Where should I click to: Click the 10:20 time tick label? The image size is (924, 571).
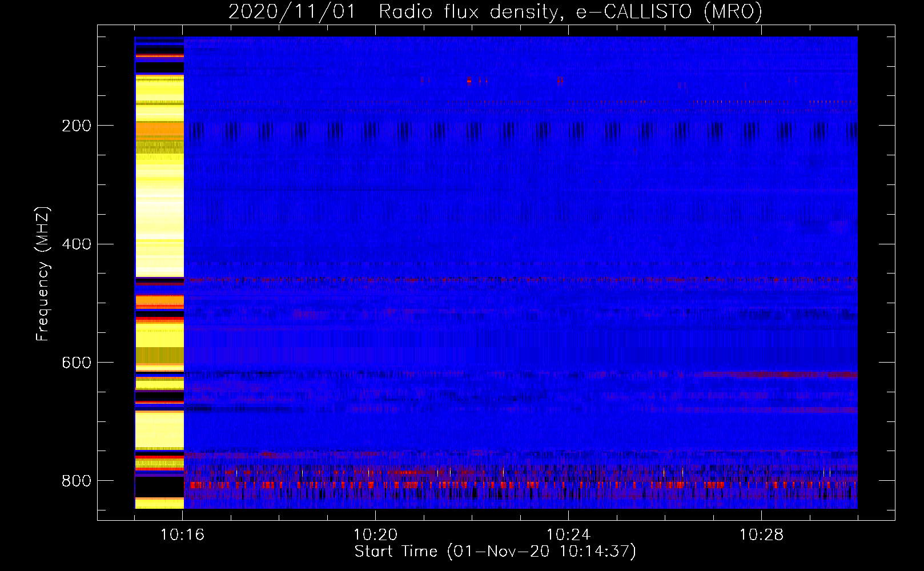pyautogui.click(x=376, y=535)
